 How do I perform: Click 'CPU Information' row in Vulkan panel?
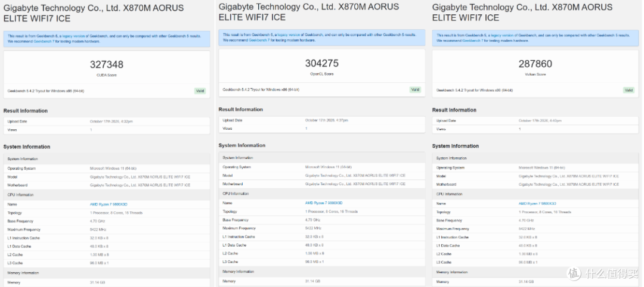tap(535, 194)
